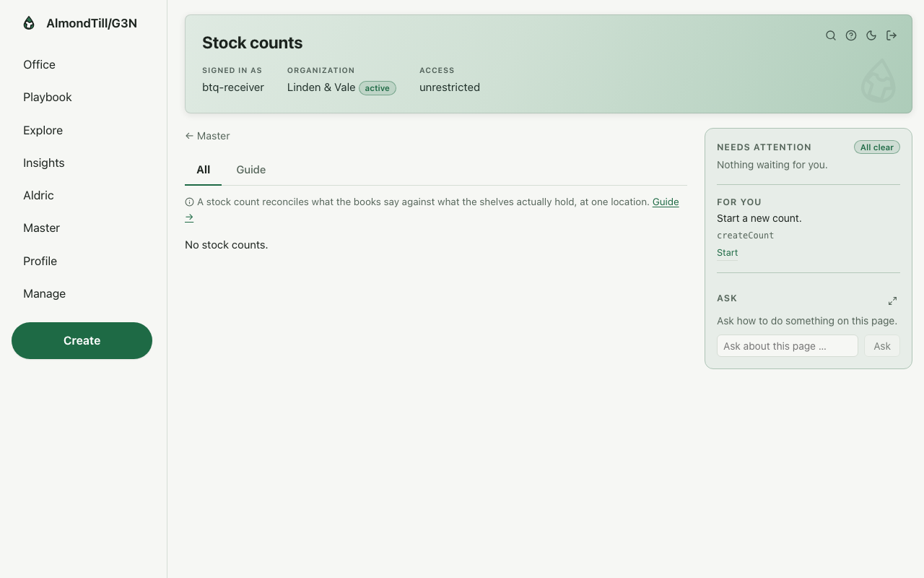Click the AlmondTill logo icon

tap(29, 23)
